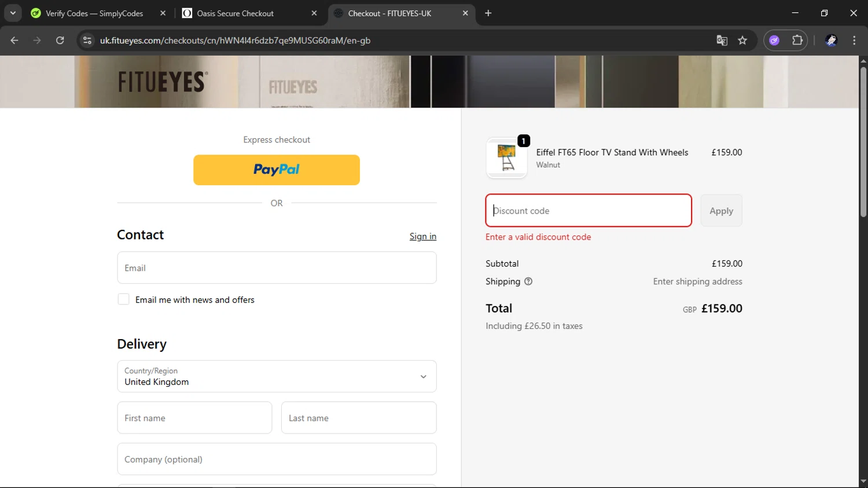Switch to Verify Codes — SimplyCodes tab
Image resolution: width=868 pixels, height=488 pixels.
pyautogui.click(x=94, y=13)
